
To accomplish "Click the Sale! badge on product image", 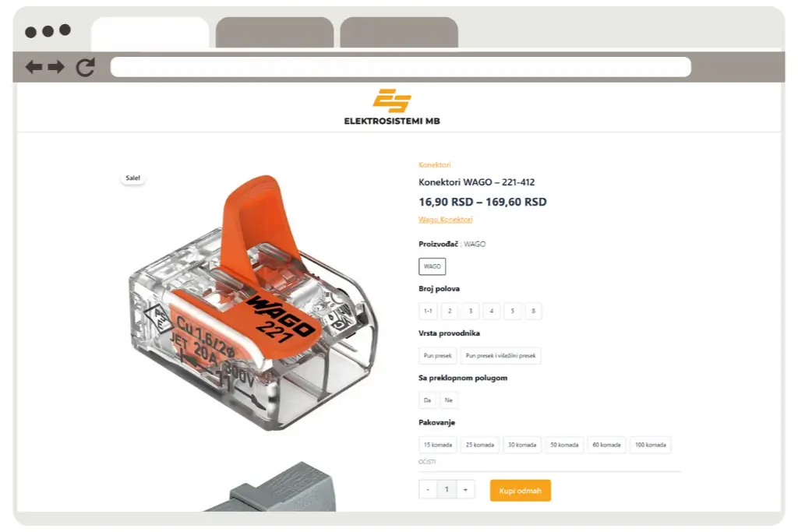I will [x=132, y=178].
